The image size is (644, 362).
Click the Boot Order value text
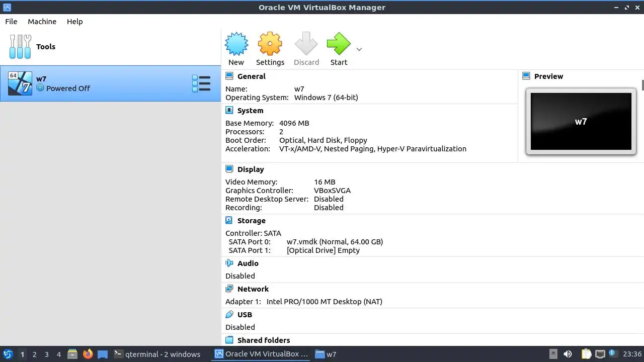(323, 140)
